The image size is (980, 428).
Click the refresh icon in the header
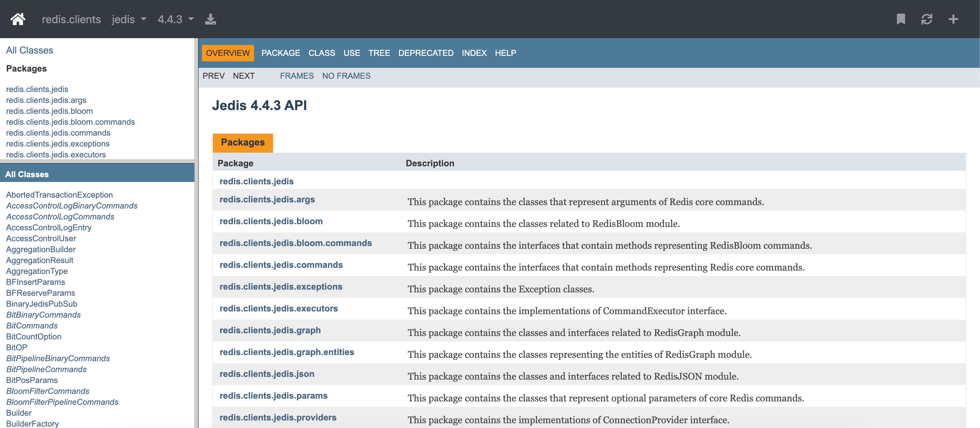tap(926, 19)
